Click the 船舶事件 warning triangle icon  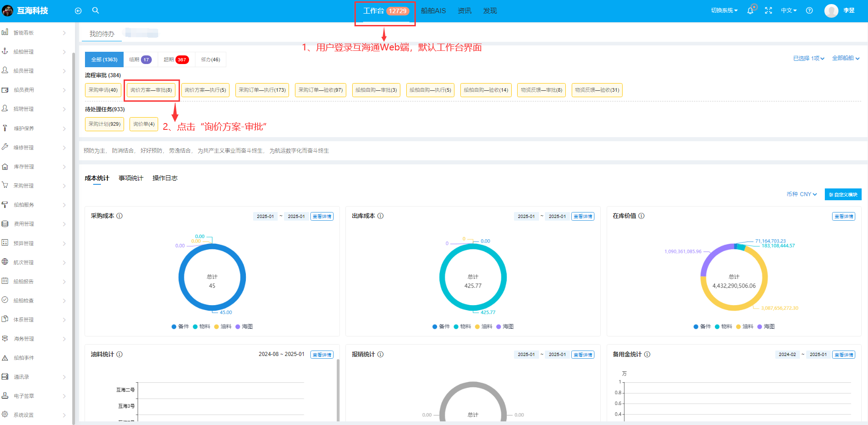pos(5,358)
